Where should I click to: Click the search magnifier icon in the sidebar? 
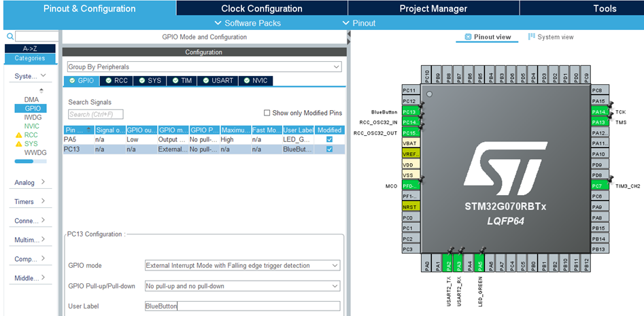10,36
